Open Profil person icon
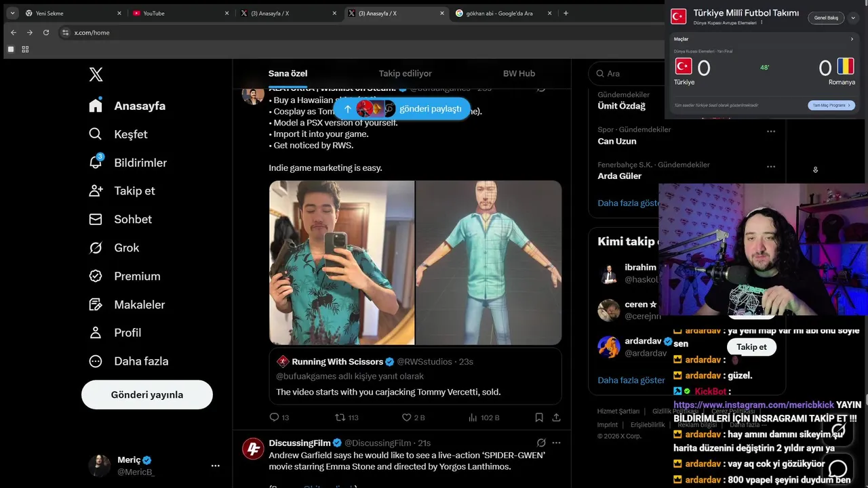 click(96, 333)
